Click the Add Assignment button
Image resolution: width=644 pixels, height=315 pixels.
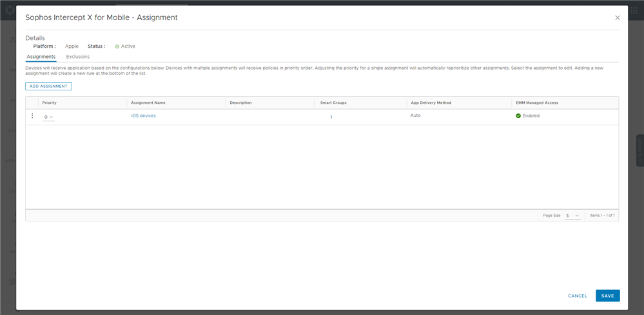point(48,86)
